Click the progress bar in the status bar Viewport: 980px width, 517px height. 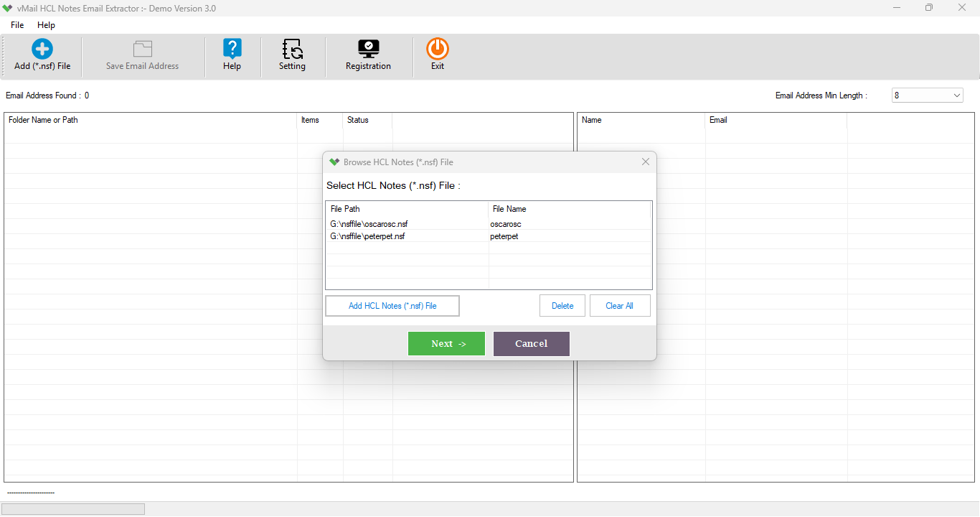73,509
